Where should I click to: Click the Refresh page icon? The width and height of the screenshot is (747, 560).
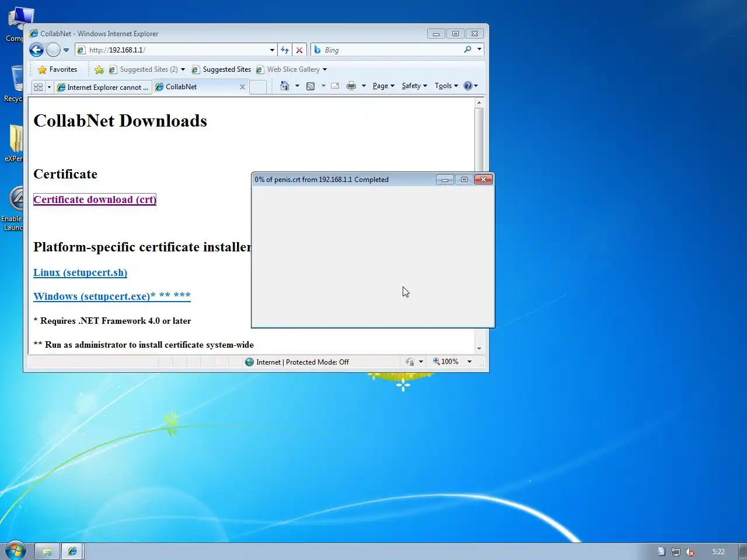285,50
